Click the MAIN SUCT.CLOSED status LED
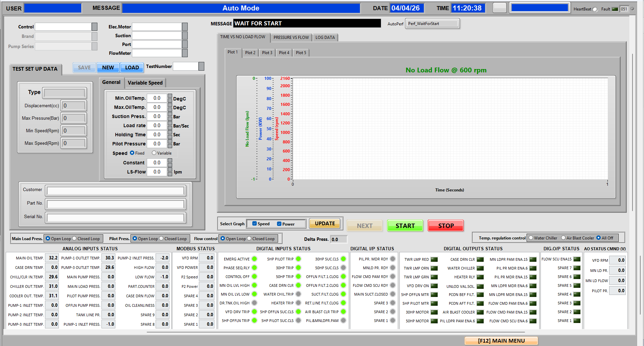 (393, 294)
